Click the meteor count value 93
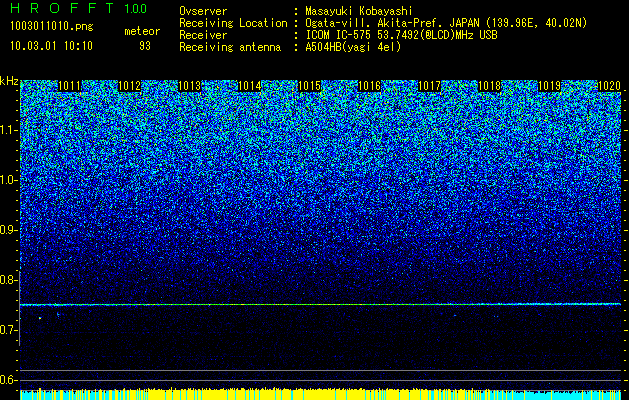 click(145, 46)
